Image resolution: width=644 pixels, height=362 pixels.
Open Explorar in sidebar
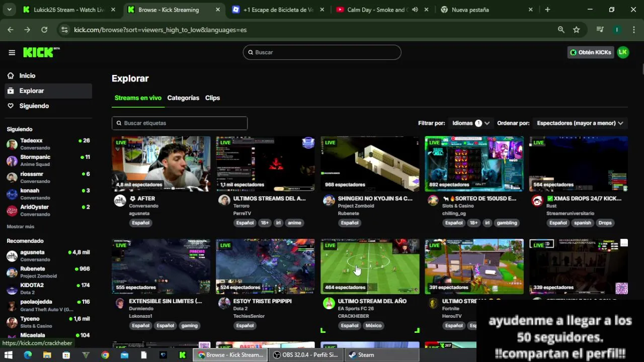coord(48,91)
